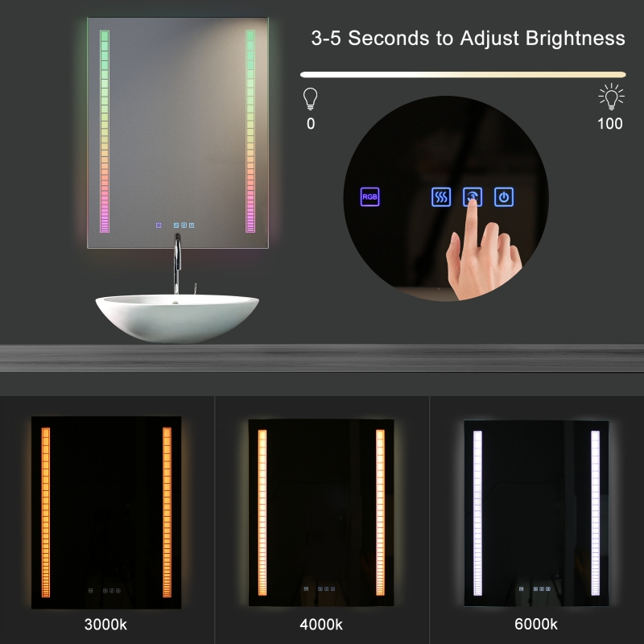Click the '3-5 Seconds to Adjust Brightness' heading
The width and height of the screenshot is (644, 644).
(469, 38)
